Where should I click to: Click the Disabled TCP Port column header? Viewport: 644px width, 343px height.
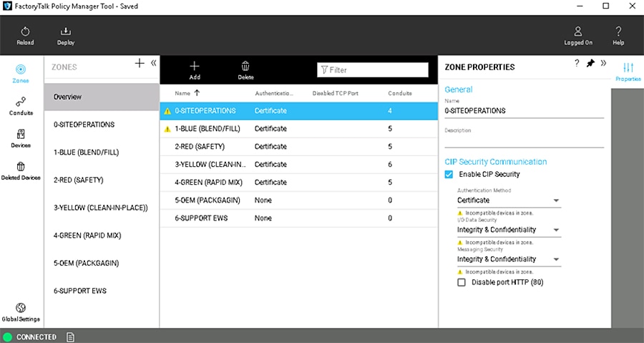335,93
